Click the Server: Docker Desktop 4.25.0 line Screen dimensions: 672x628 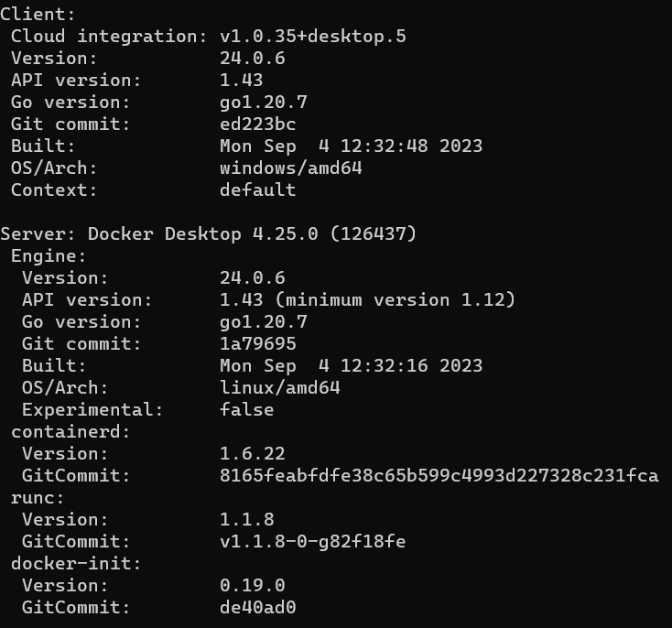(x=208, y=234)
